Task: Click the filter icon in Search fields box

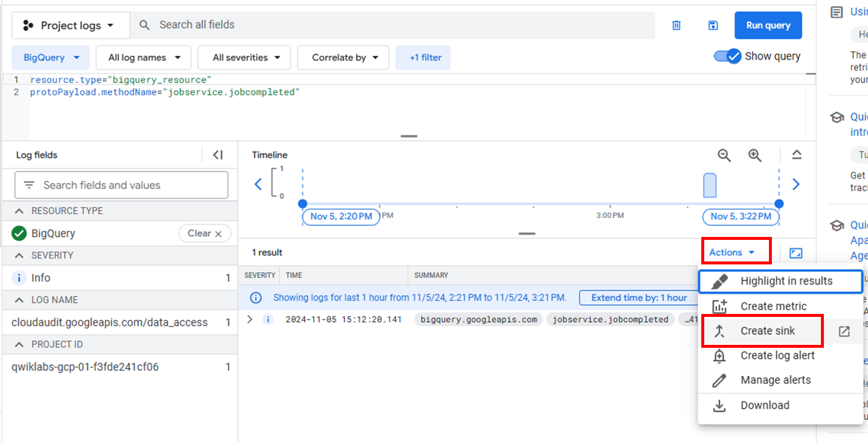Action: click(x=29, y=185)
